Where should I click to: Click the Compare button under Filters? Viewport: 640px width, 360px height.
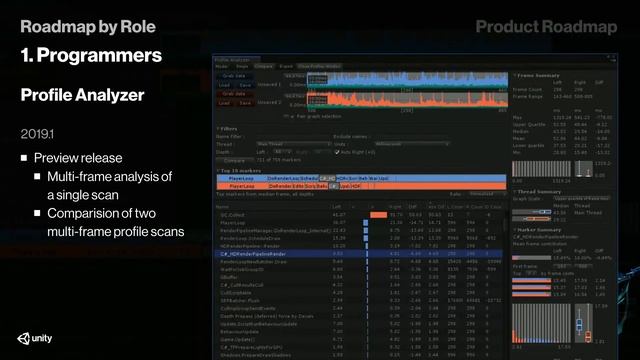pyautogui.click(x=234, y=160)
